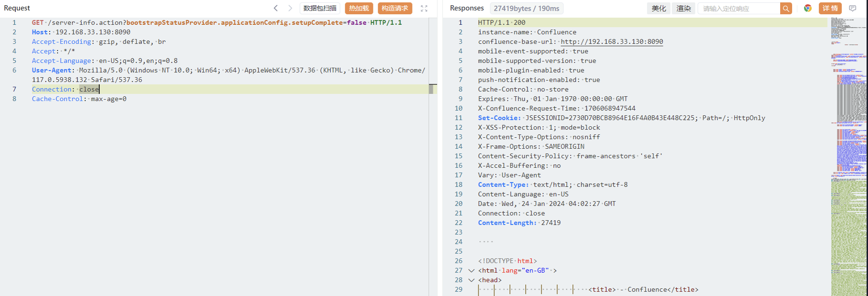Click the Date: Wed, 24 Jan 2024 header

click(547, 204)
